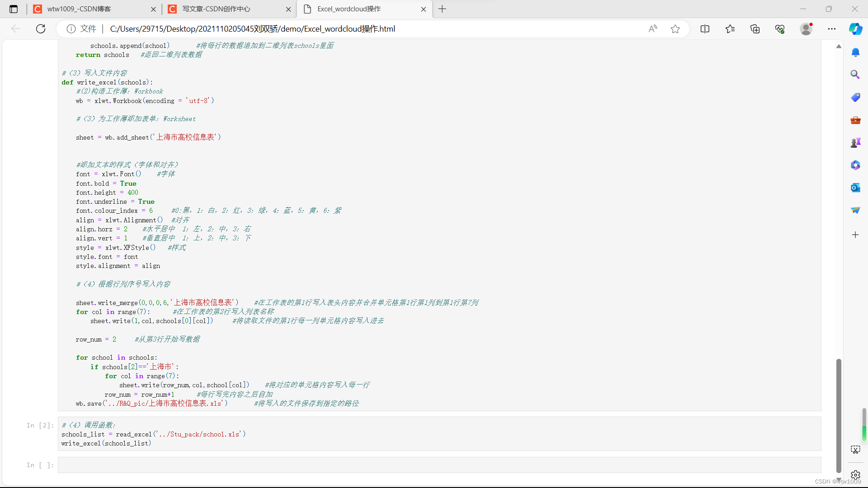The height and width of the screenshot is (488, 868).
Task: Open the Games panel in the sidebar
Action: pos(855,142)
